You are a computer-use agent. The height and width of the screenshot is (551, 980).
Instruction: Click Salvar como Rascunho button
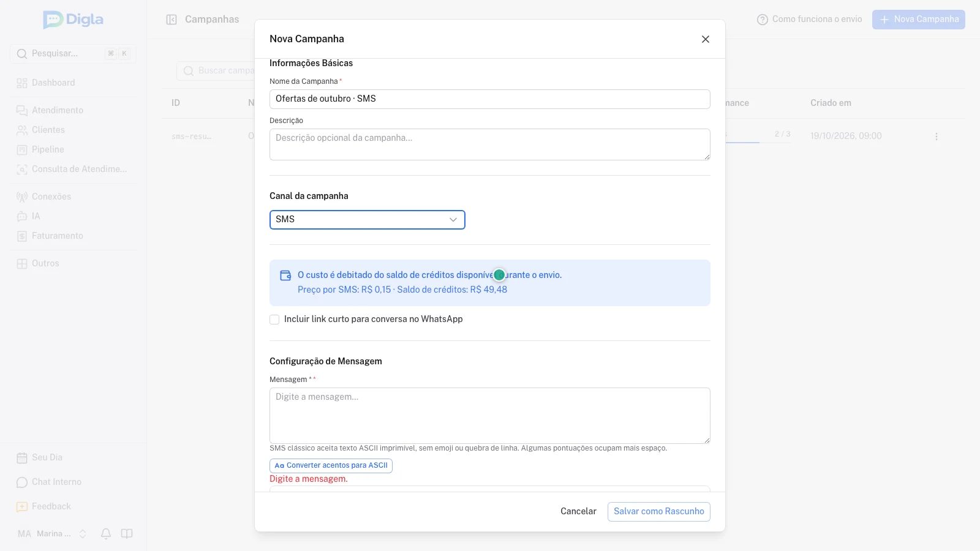[659, 512]
